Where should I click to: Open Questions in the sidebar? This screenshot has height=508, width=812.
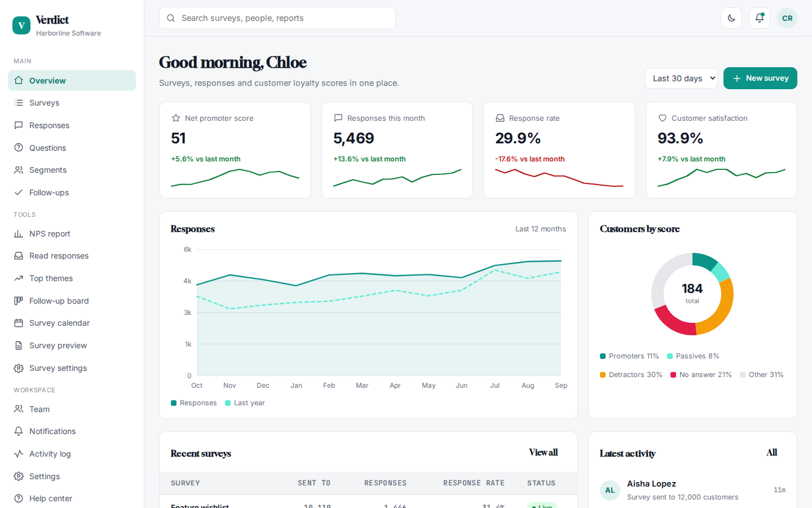[x=72, y=148]
